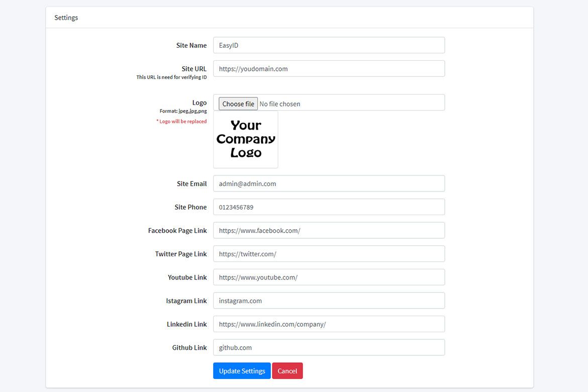
Task: Click the Site Email field label
Action: pos(191,183)
